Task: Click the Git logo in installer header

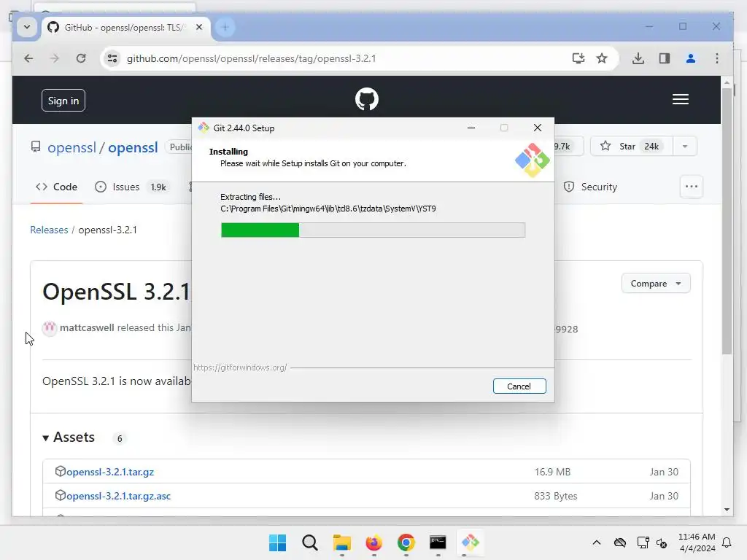Action: click(532, 160)
